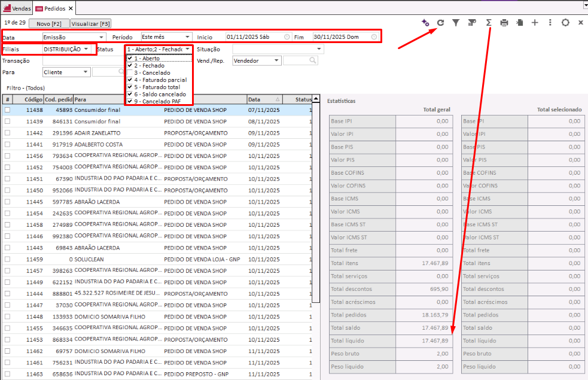Expand the Filiais DISTRIBUIÇÃO dropdown

click(x=66, y=49)
